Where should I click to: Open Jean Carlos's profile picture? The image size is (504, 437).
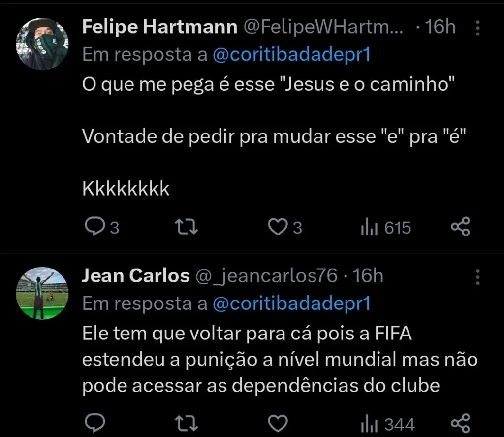click(x=42, y=293)
